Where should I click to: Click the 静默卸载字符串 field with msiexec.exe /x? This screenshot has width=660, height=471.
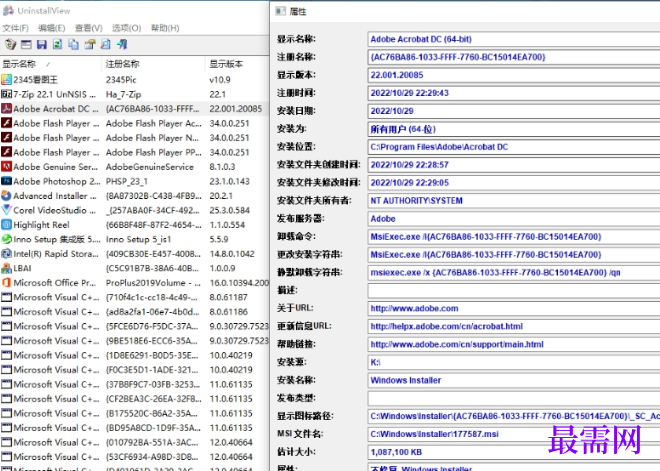pos(514,272)
